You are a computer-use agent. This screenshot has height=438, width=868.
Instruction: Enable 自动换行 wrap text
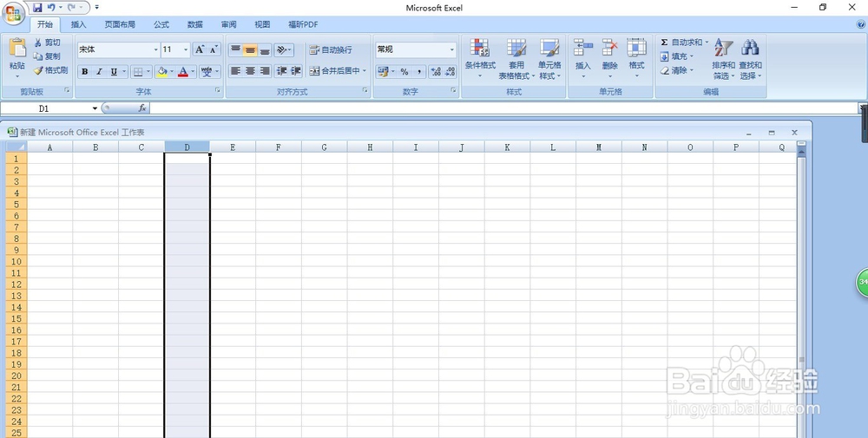point(331,49)
